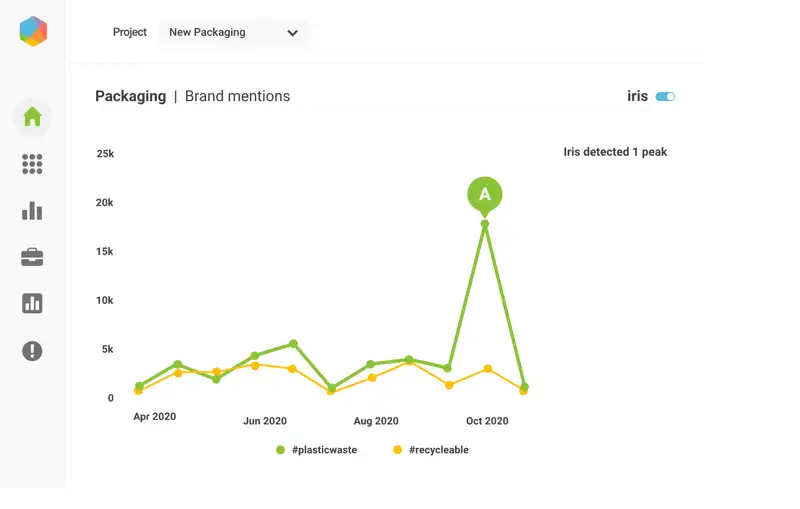This screenshot has width=800, height=509.
Task: Select the Brand mentions tab
Action: pyautogui.click(x=237, y=97)
